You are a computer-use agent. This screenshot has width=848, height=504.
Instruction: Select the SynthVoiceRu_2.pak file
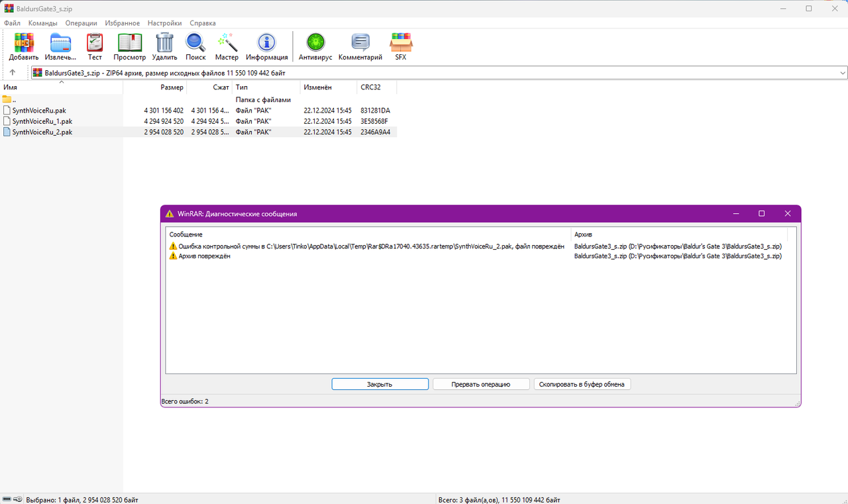(x=42, y=132)
